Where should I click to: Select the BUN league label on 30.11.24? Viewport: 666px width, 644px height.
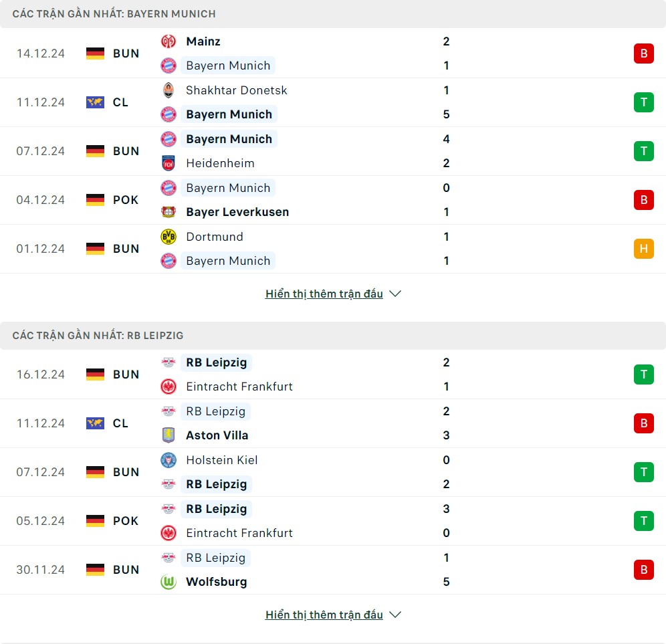[x=126, y=570]
